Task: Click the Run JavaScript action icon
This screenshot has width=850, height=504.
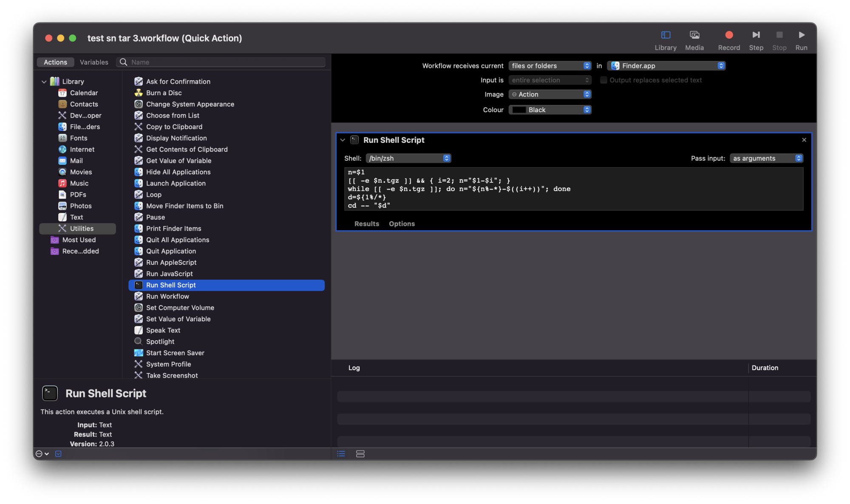Action: click(x=137, y=274)
